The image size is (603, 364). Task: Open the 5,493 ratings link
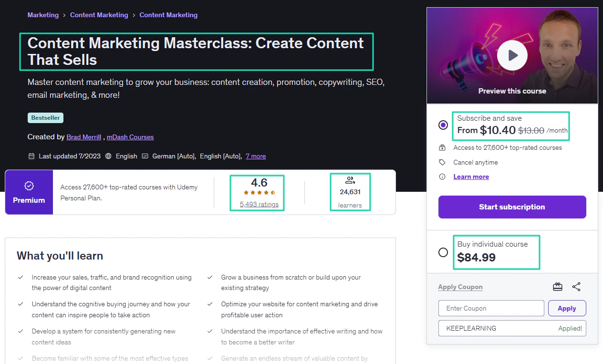259,204
